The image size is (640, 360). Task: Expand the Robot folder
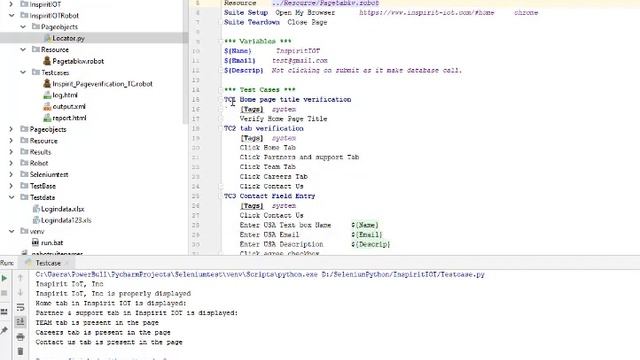tap(11, 163)
